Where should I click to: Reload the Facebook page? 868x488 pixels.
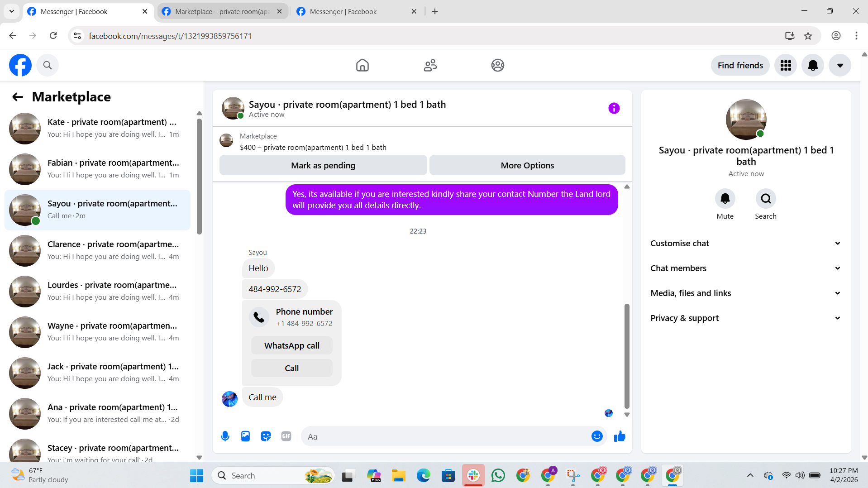pyautogui.click(x=53, y=36)
